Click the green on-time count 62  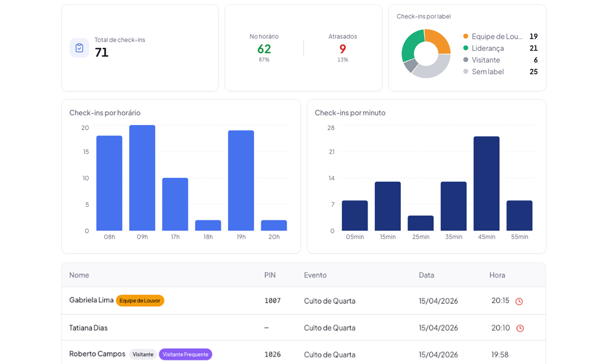pyautogui.click(x=264, y=49)
